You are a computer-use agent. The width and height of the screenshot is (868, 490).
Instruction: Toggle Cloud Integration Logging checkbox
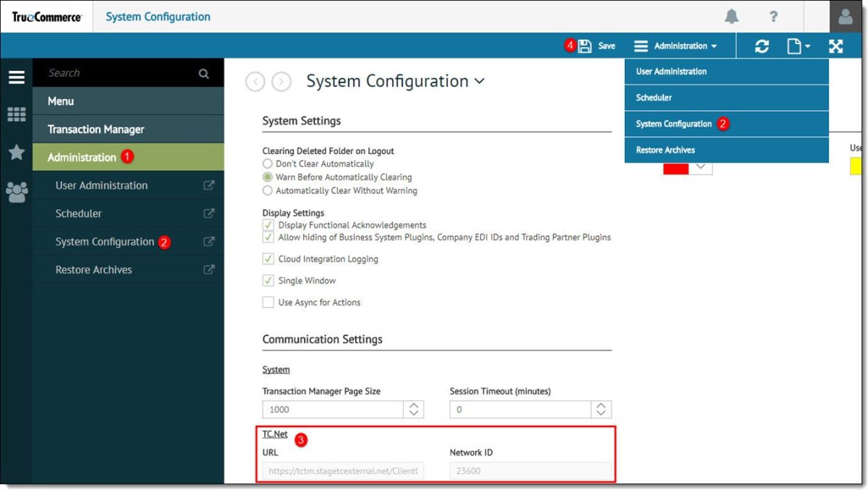coord(268,259)
